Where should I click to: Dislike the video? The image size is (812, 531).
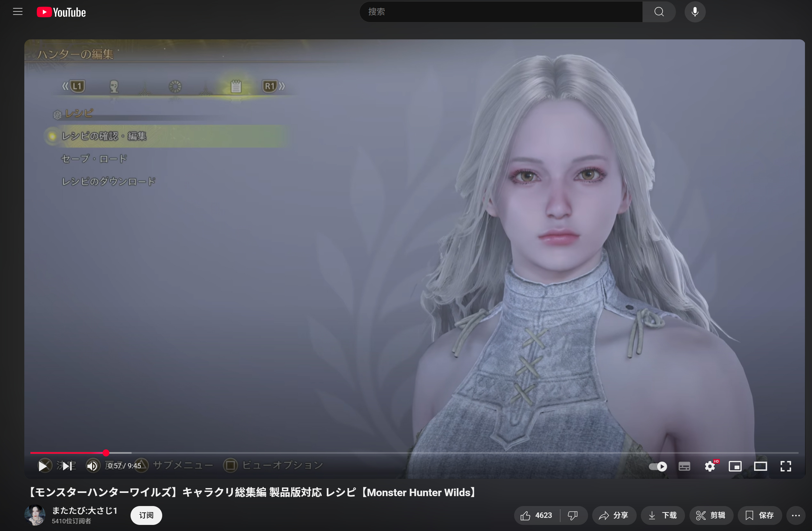[573, 516]
